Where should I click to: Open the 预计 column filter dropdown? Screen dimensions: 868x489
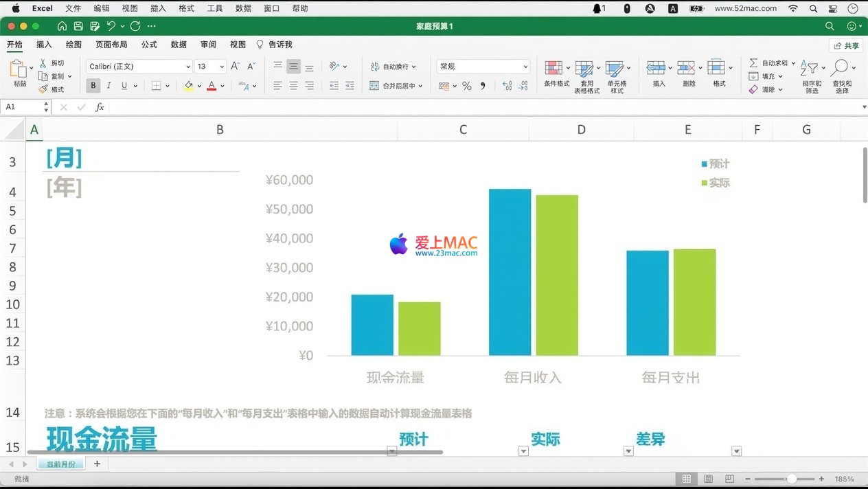pos(523,451)
